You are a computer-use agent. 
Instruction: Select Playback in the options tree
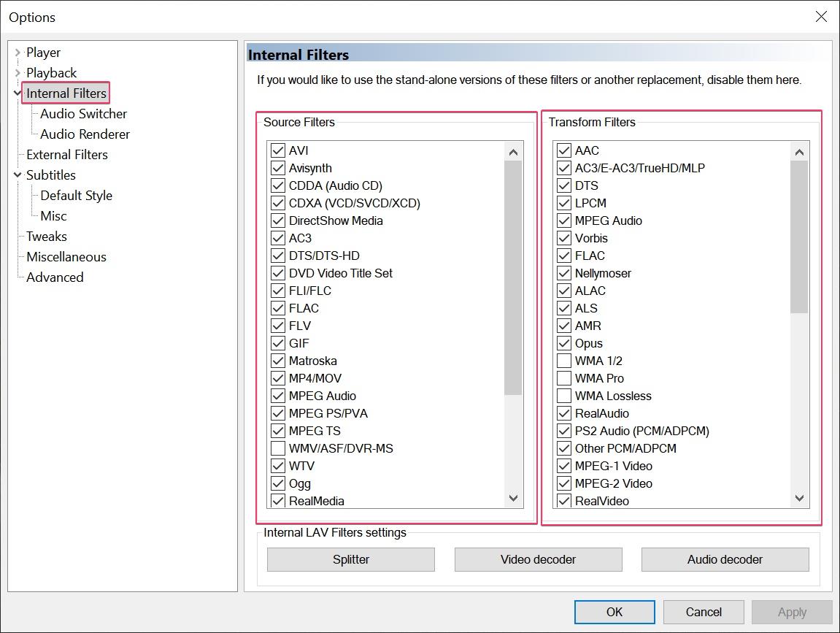tap(51, 73)
